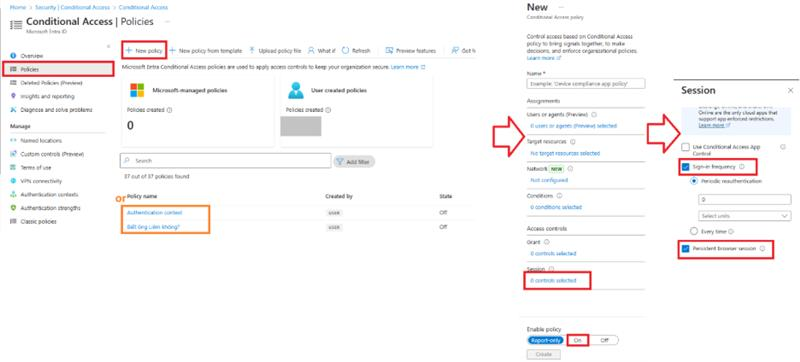800x362 pixels.
Task: Click info icon beside Microsoft-managed Policies created
Action: (x=169, y=110)
